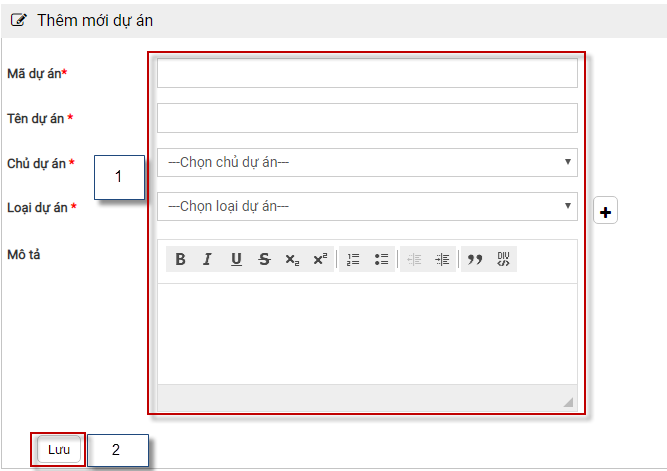Click inside the Mô tả text area
Viewport: 667px width, 471px height.
pyautogui.click(x=367, y=333)
